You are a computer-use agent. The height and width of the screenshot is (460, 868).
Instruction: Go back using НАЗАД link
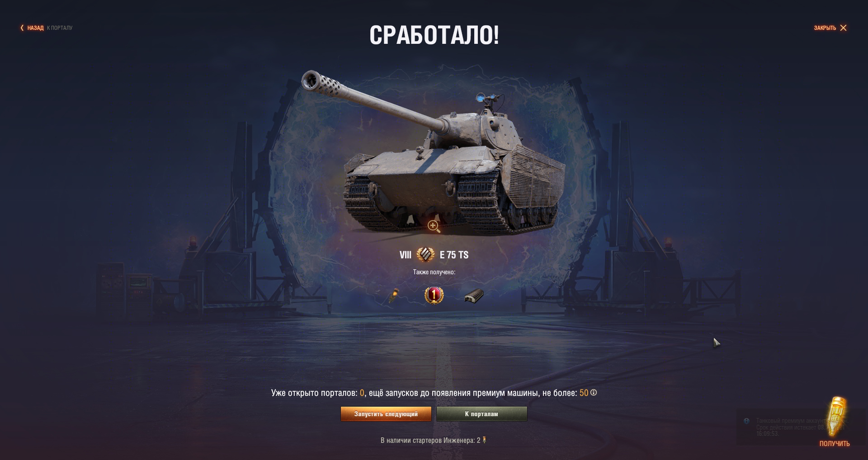click(x=35, y=28)
